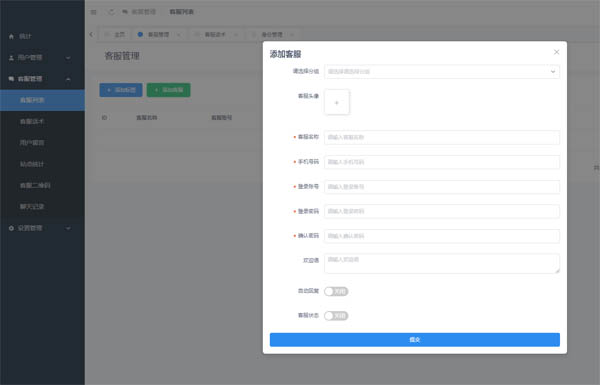Open the 请选择分组 group dropdown
This screenshot has height=385, width=600.
click(442, 72)
